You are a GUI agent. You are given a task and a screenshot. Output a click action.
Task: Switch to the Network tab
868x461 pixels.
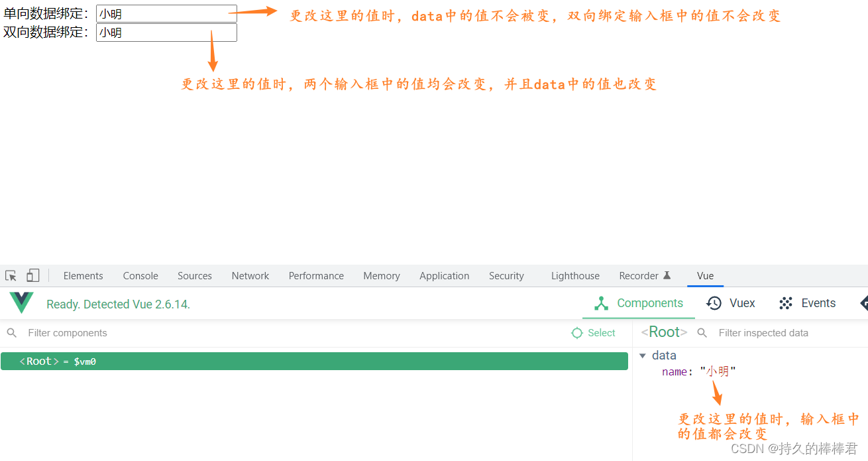[250, 276]
